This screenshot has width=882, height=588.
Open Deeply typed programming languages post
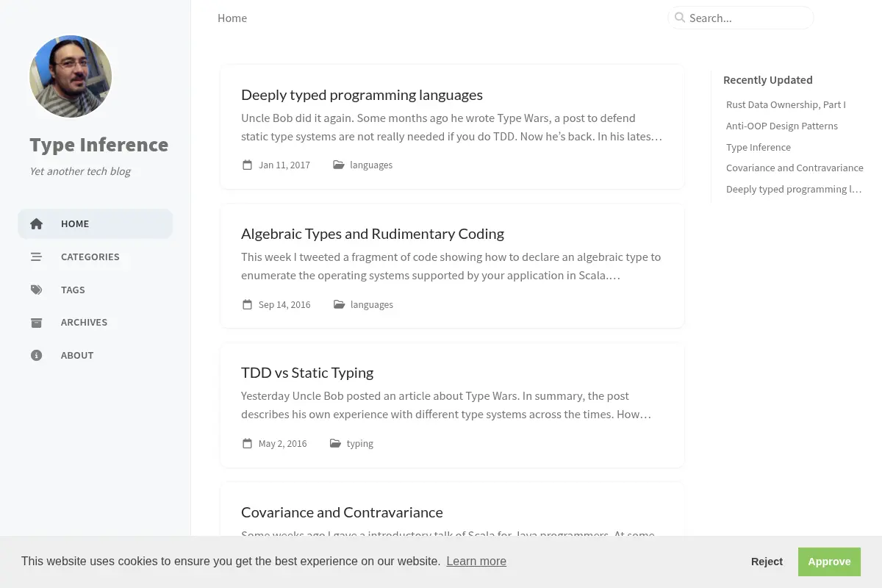362,95
